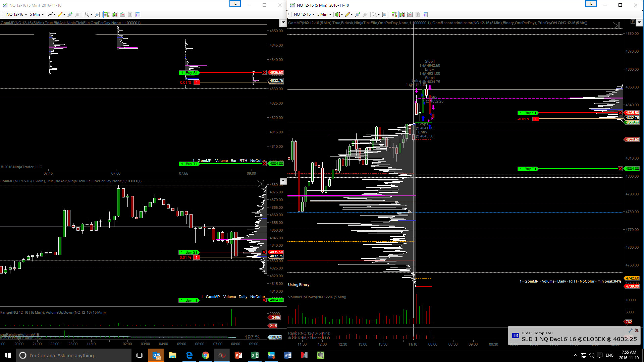Open strategies dollar icon in right window toolbar
644x362 pixels.
(418, 14)
